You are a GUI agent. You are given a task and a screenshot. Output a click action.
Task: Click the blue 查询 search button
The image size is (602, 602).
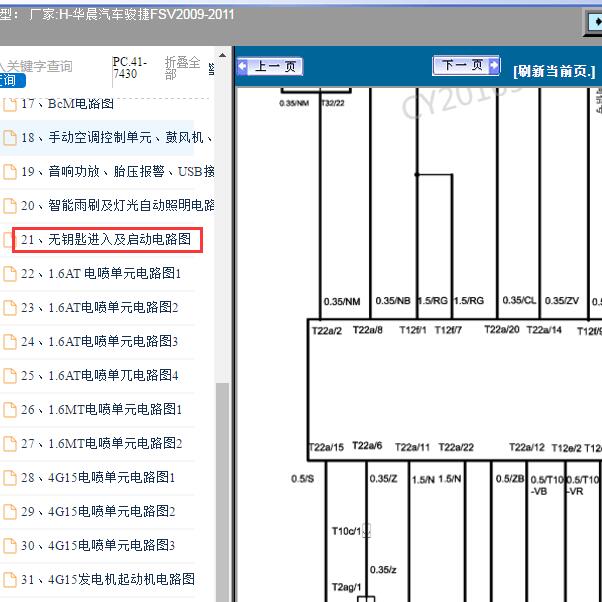coord(12,80)
